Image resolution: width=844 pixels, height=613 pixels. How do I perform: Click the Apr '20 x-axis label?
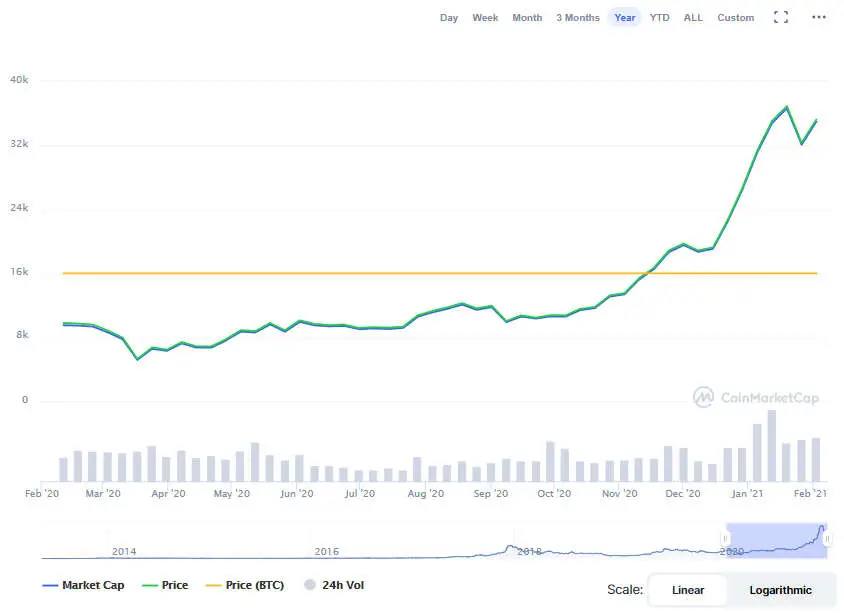pyautogui.click(x=168, y=494)
